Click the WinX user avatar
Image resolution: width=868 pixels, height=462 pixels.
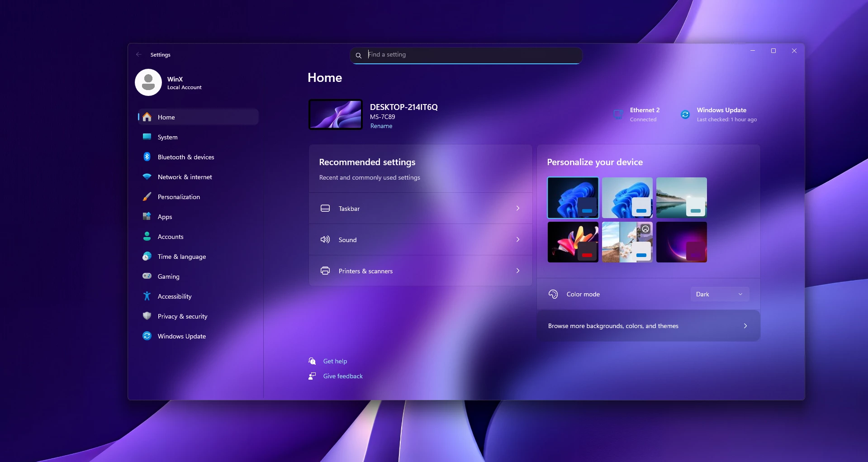(148, 82)
